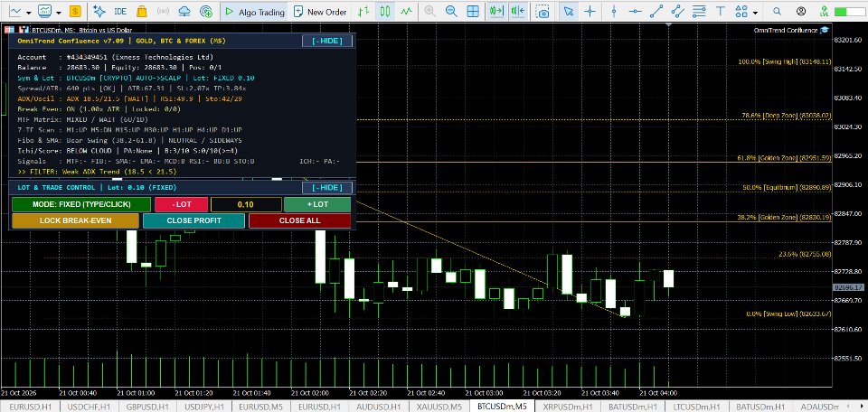This screenshot has width=868, height=412.
Task: Click the 100.0% Swing High level label
Action: click(785, 61)
